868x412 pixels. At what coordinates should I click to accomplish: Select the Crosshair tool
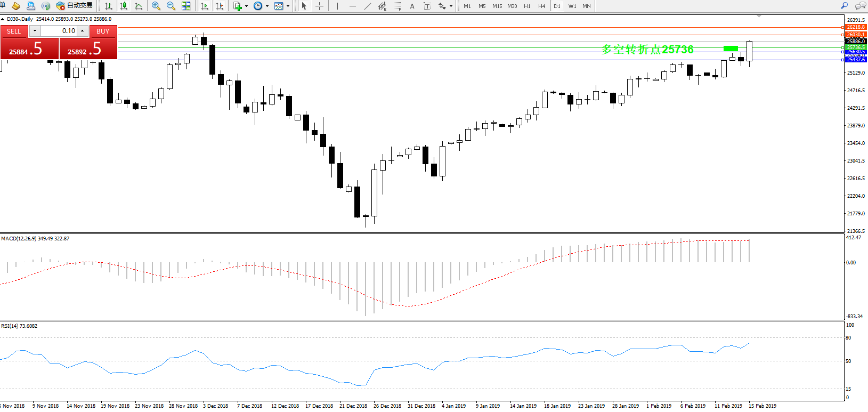(319, 6)
